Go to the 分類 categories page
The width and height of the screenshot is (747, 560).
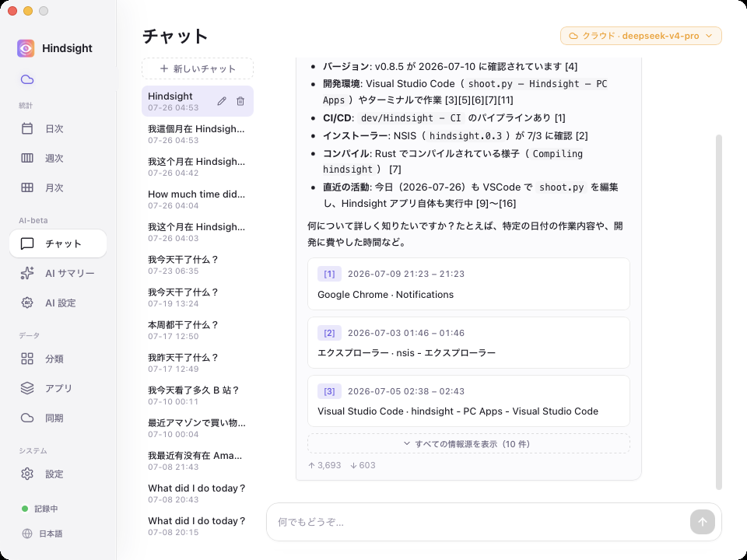tap(58, 359)
